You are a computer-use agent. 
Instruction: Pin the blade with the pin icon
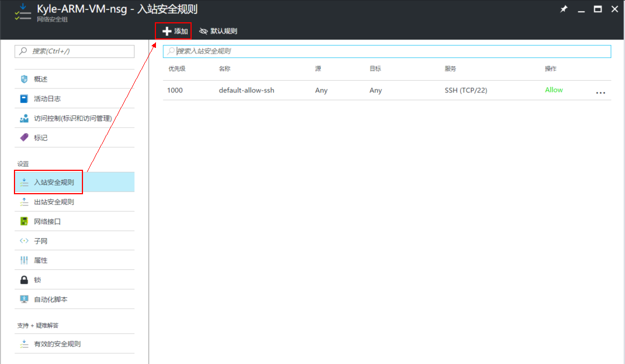click(564, 9)
